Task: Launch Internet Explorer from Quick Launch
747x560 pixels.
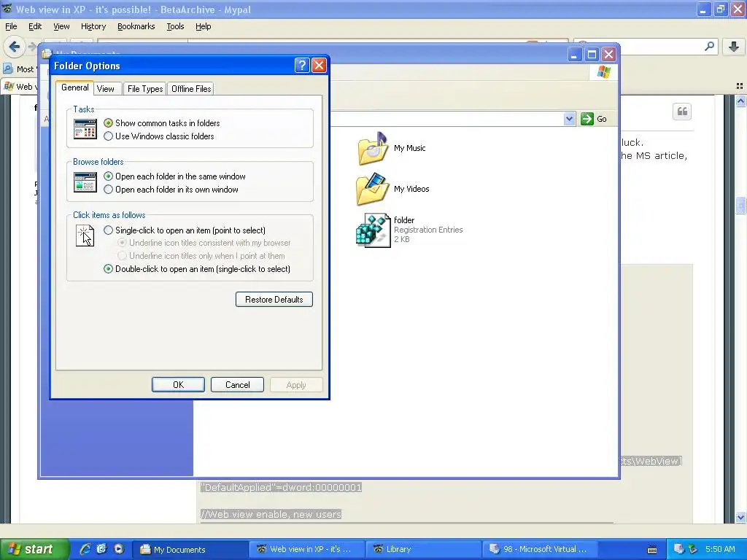Action: pyautogui.click(x=85, y=549)
